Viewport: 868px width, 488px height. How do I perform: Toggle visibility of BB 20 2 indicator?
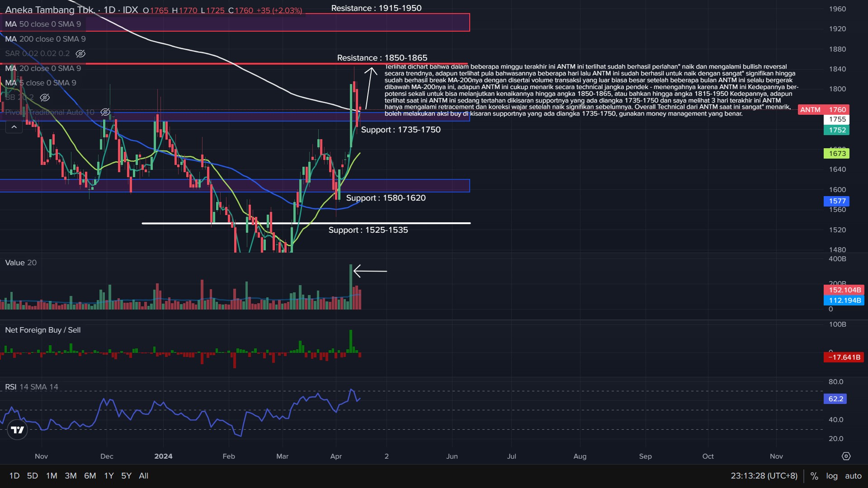tap(45, 98)
